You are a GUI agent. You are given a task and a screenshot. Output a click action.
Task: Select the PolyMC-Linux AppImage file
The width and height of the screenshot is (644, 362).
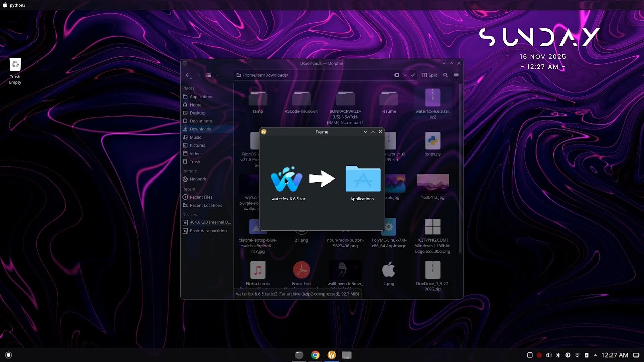(389, 234)
